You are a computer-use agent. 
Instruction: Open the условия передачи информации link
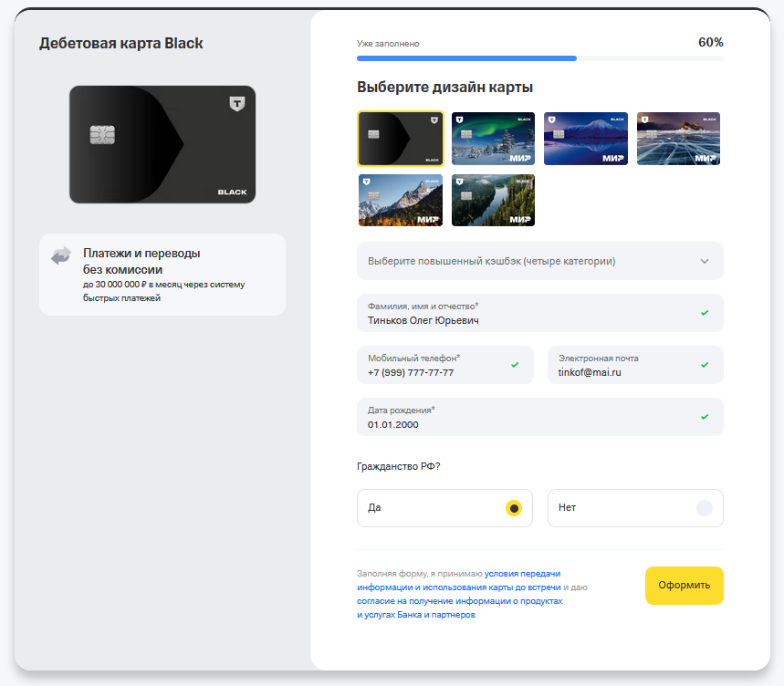click(x=459, y=580)
